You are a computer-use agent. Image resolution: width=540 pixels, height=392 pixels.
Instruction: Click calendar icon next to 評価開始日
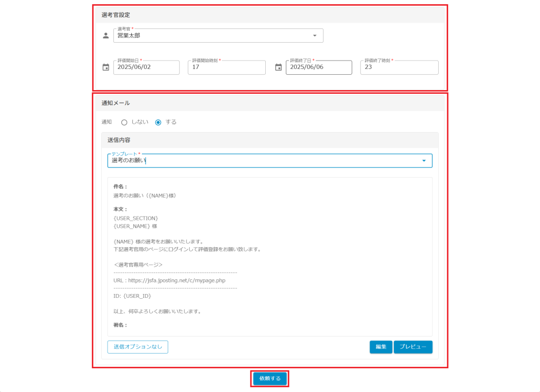105,67
